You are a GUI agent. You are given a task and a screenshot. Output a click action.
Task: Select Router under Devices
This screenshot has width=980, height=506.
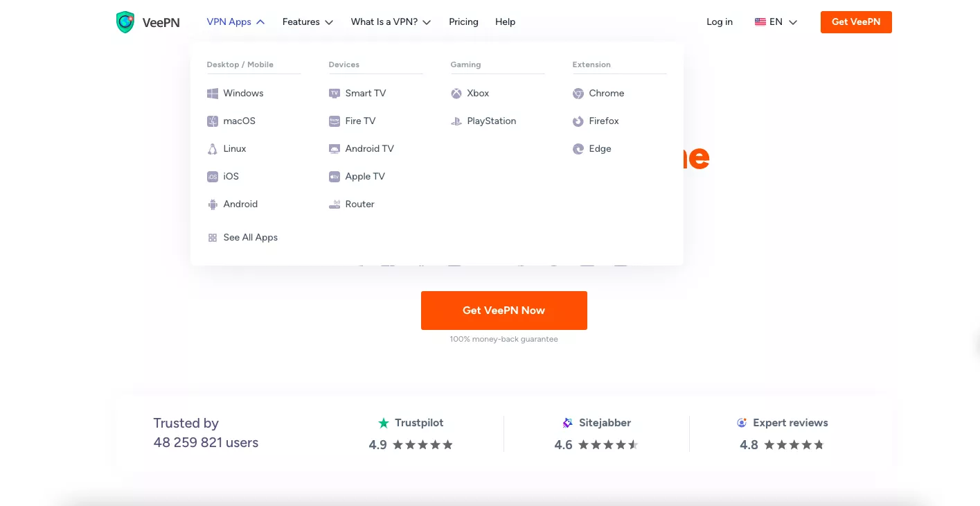(x=360, y=204)
